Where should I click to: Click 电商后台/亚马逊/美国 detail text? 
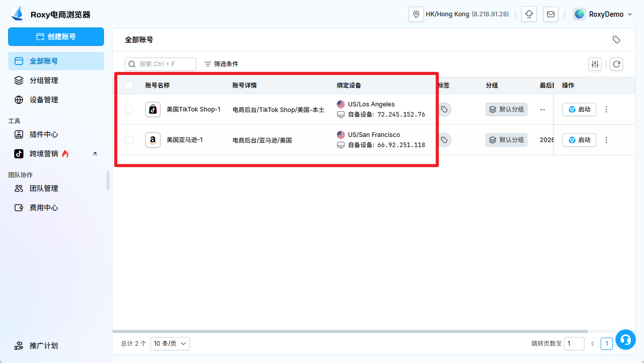pyautogui.click(x=262, y=141)
